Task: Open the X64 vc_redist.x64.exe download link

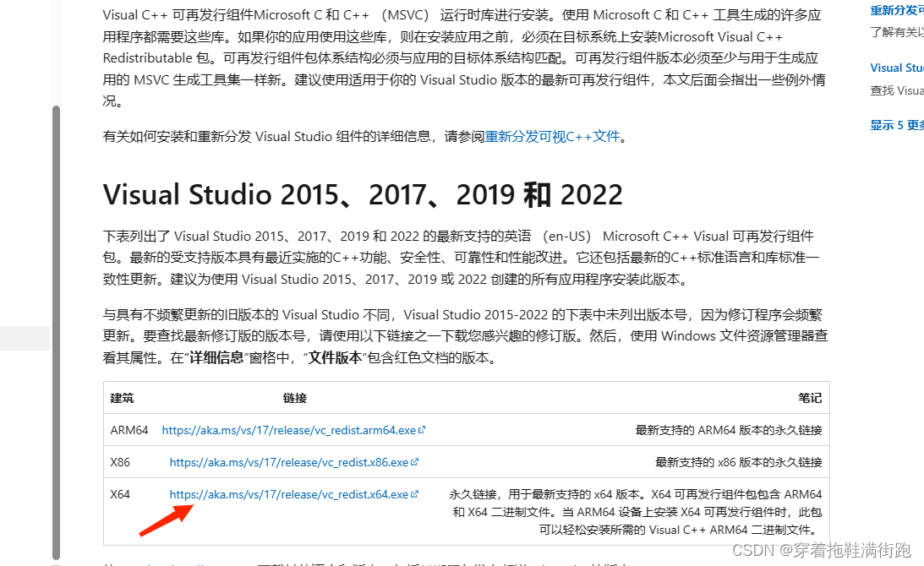Action: pyautogui.click(x=289, y=495)
